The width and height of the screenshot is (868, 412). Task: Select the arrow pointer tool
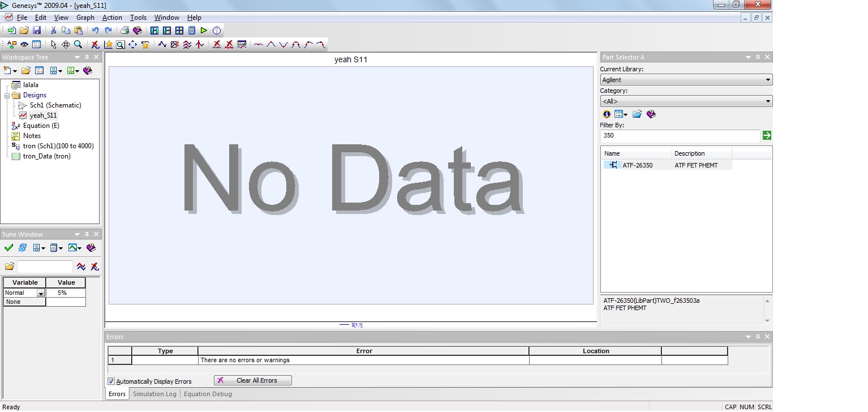pyautogui.click(x=54, y=44)
